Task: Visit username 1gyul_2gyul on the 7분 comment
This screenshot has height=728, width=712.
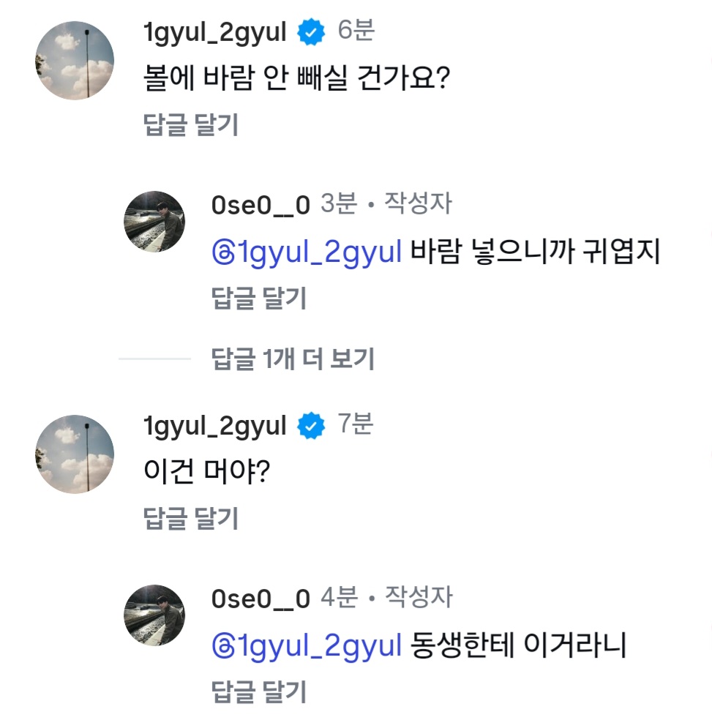Action: click(215, 426)
